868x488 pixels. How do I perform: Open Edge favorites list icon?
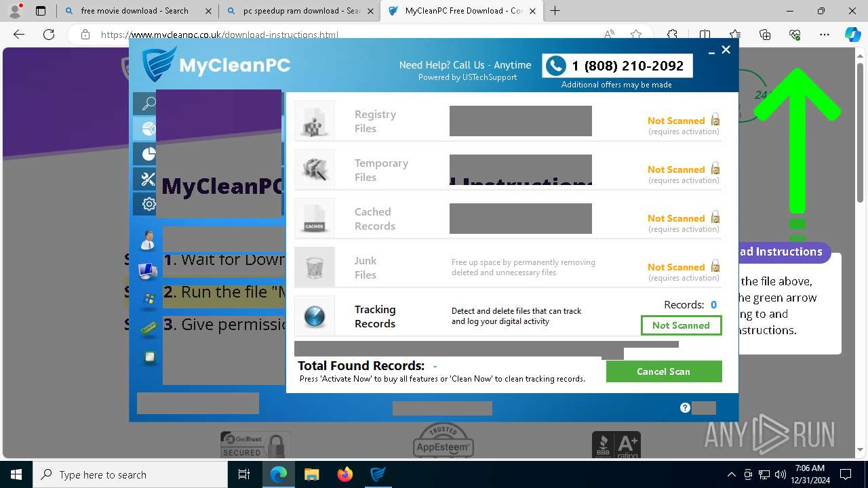735,35
